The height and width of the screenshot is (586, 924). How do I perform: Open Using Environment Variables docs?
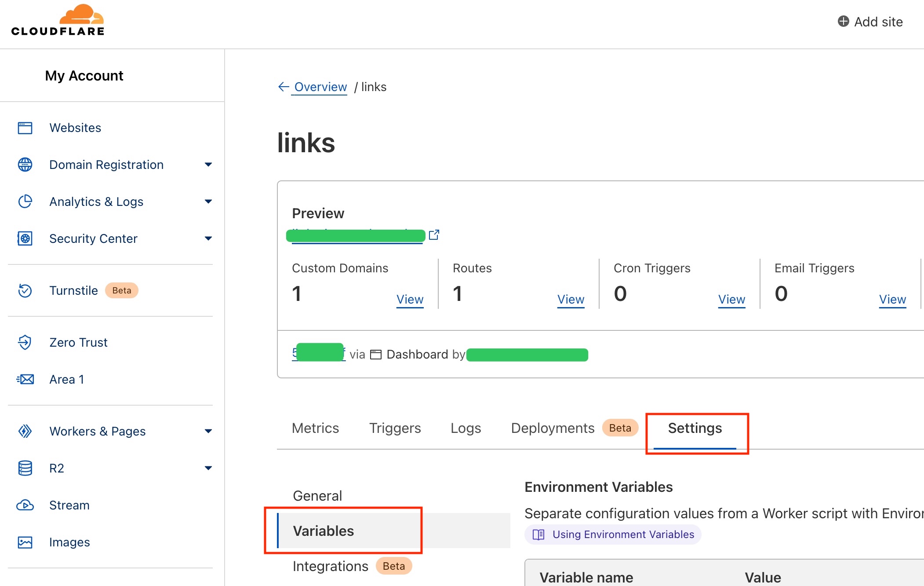click(x=623, y=535)
